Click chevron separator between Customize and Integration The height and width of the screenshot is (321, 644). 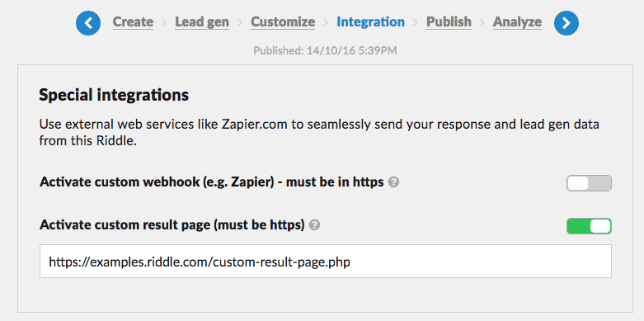click(x=326, y=22)
